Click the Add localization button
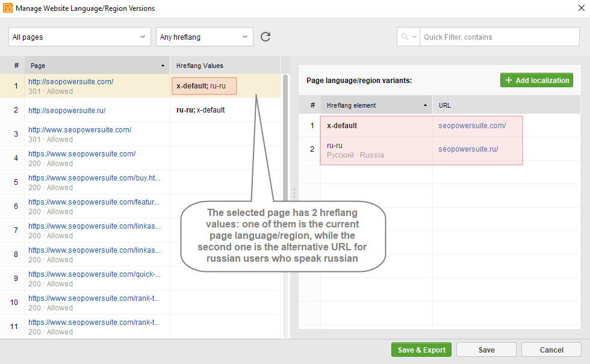Screen dimensions: 590x364 pyautogui.click(x=536, y=80)
